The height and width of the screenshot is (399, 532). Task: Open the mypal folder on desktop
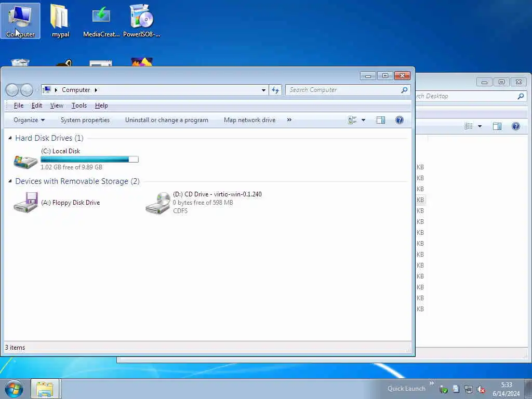(x=60, y=21)
